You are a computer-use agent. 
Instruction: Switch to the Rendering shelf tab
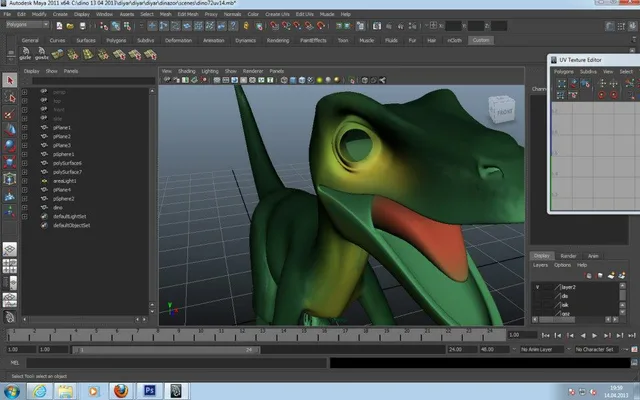point(278,40)
